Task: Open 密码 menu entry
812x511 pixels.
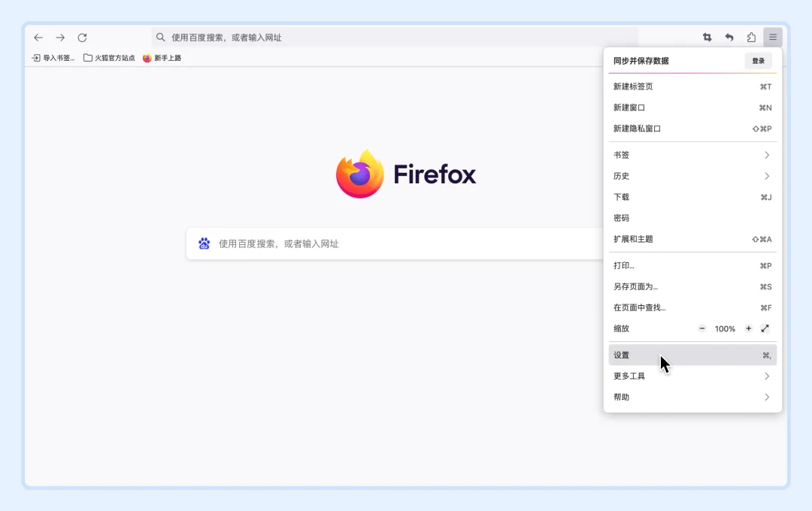Action: click(x=692, y=218)
